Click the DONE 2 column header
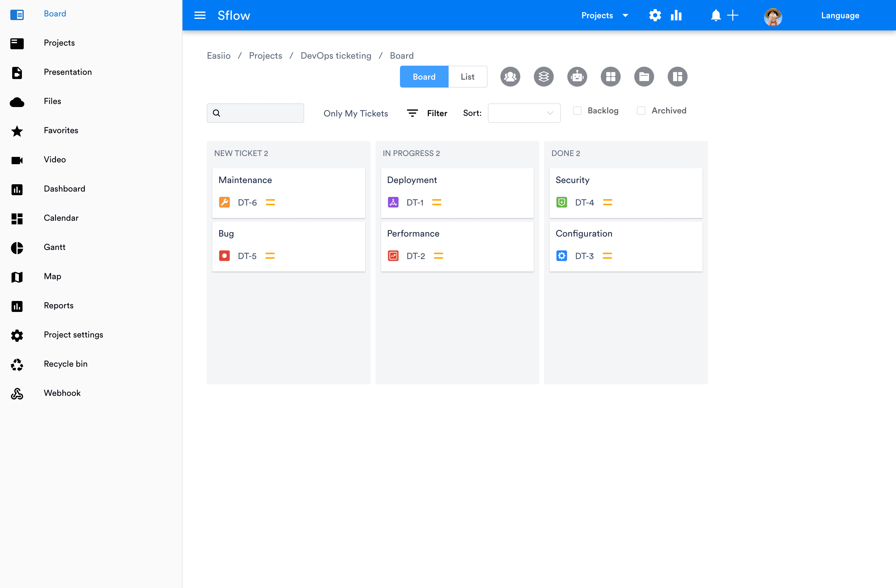 pos(565,153)
